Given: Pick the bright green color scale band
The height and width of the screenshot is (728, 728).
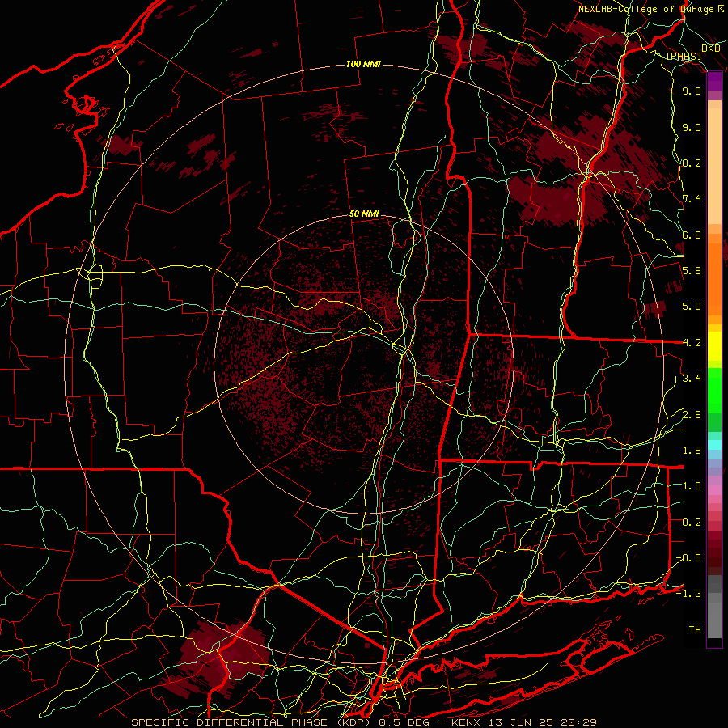Looking at the screenshot, I should 714,392.
